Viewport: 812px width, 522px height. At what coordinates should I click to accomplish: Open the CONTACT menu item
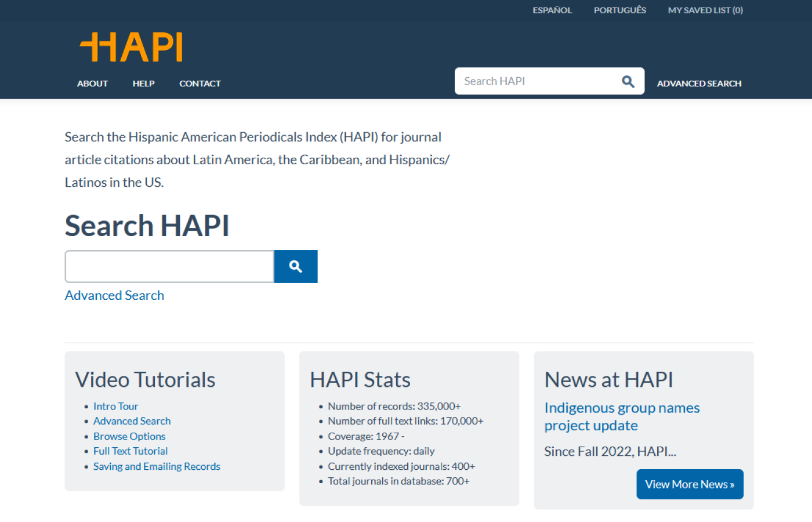tap(200, 83)
